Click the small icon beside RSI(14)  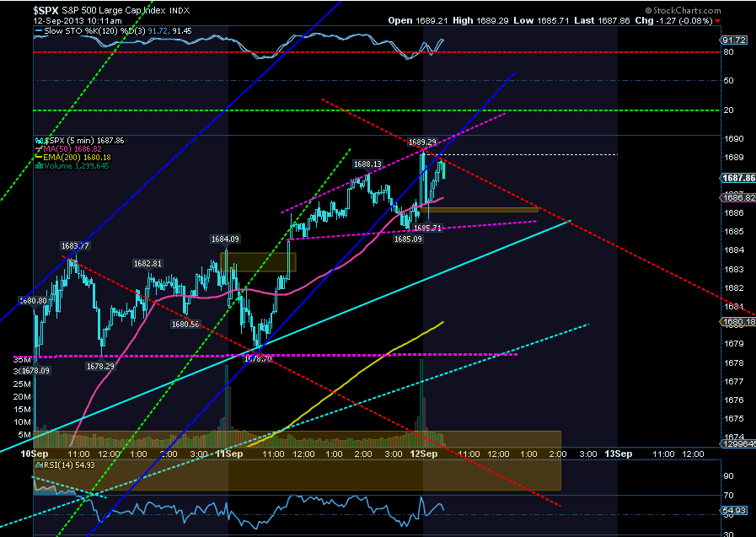tap(40, 465)
